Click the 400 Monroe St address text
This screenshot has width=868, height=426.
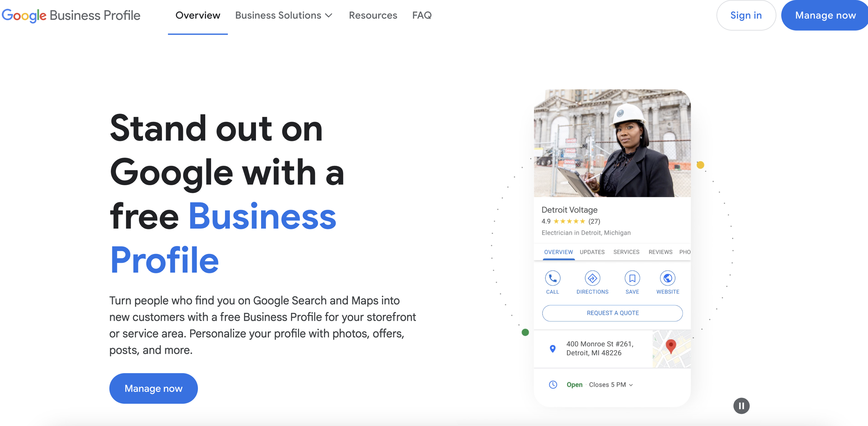coord(600,348)
